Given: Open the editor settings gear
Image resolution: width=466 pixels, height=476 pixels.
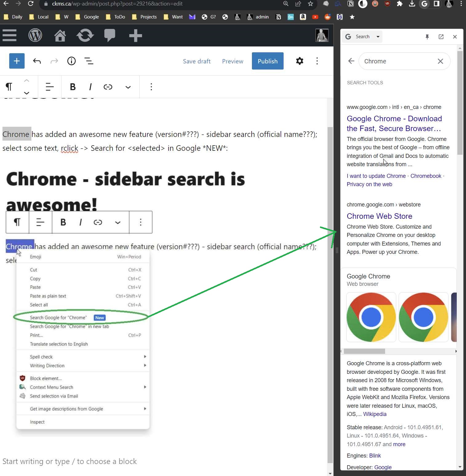Looking at the screenshot, I should (299, 61).
